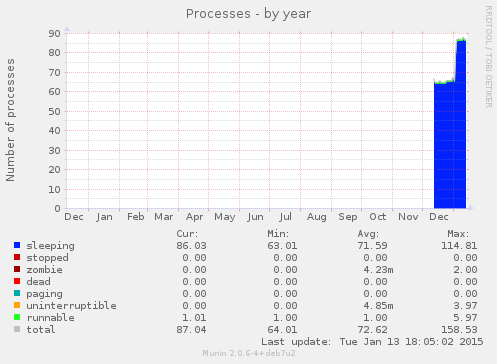
Task: Click the 'Aug' x-axis month label
Action: pos(316,218)
